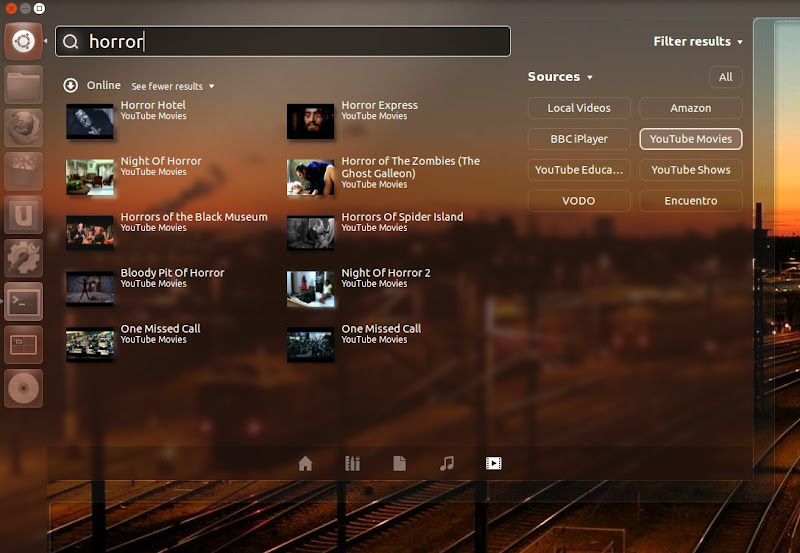Click Horrors Of Spider Island title
This screenshot has height=553, width=800.
[x=402, y=217]
